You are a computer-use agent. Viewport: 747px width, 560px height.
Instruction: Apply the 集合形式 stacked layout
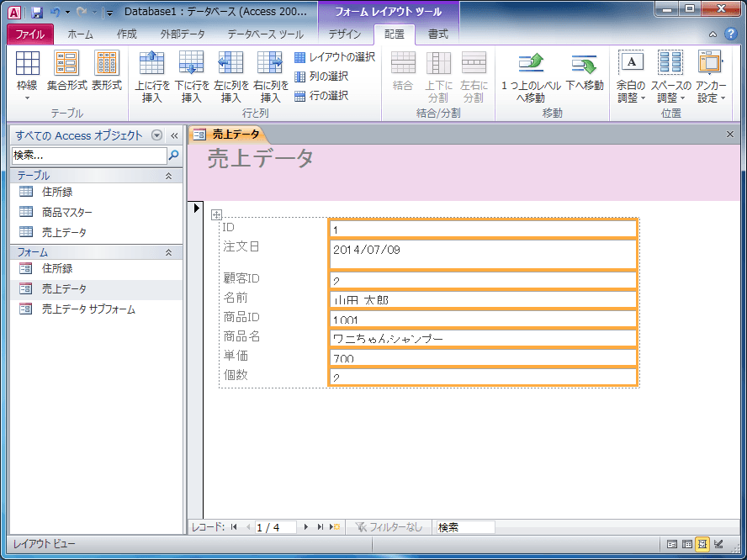coord(66,71)
